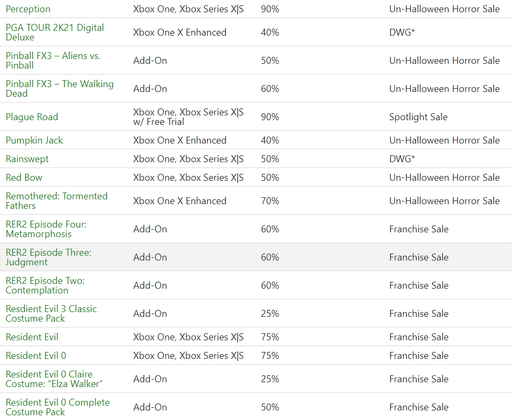Viewport: 521px width, 420px height.
Task: Select RER2 Episode Three: Judgment link
Action: click(48, 257)
